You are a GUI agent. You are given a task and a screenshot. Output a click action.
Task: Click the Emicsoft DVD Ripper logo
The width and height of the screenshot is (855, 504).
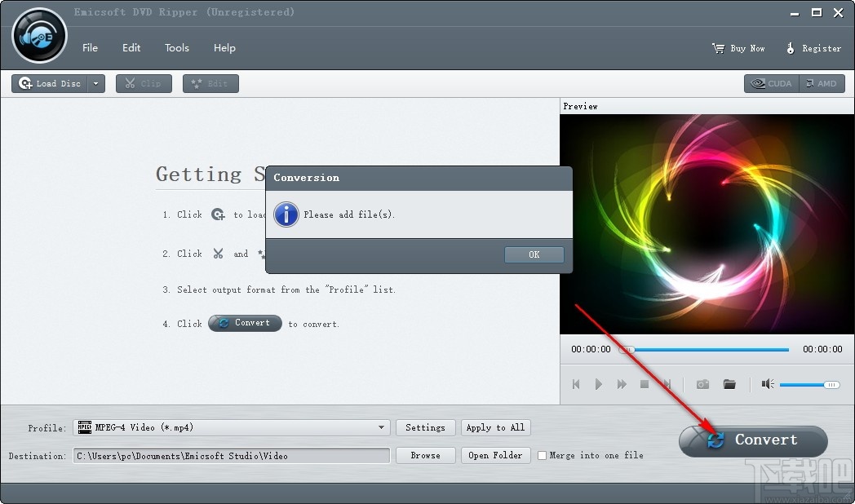(38, 35)
